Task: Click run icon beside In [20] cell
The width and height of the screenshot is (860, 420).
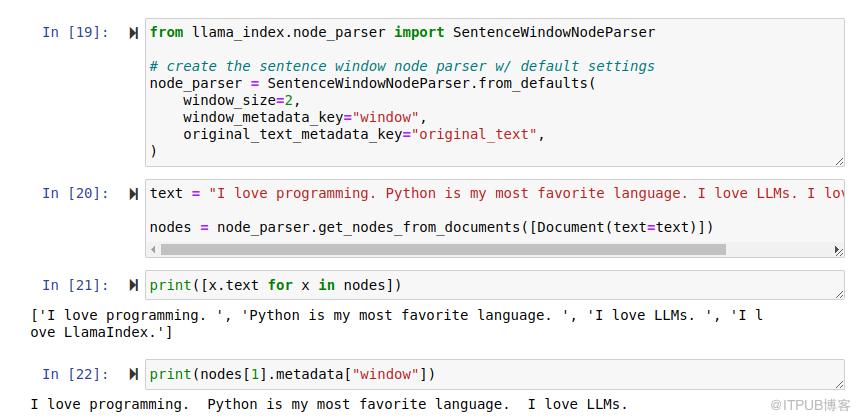Action: (x=134, y=194)
